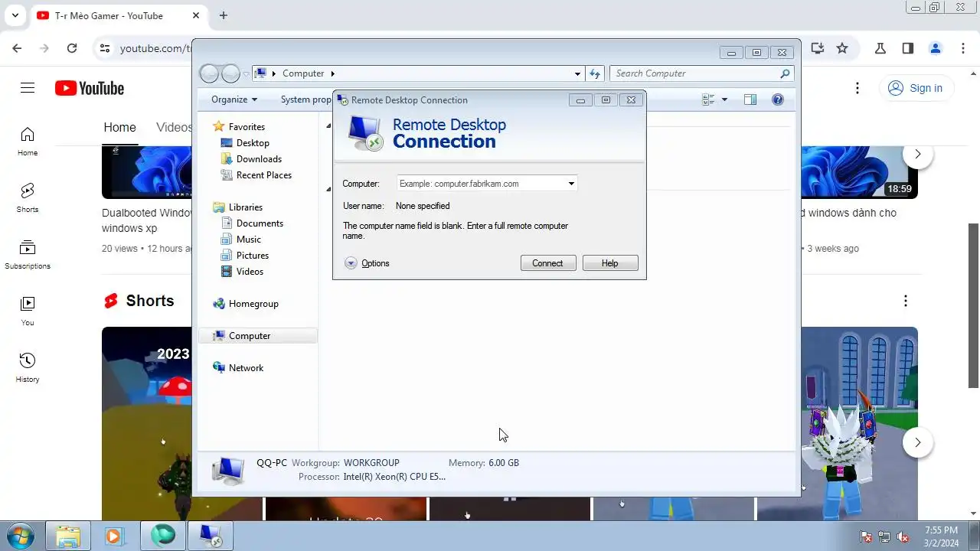Click the YouTube Sign in button
The height and width of the screenshot is (551, 980).
[916, 88]
